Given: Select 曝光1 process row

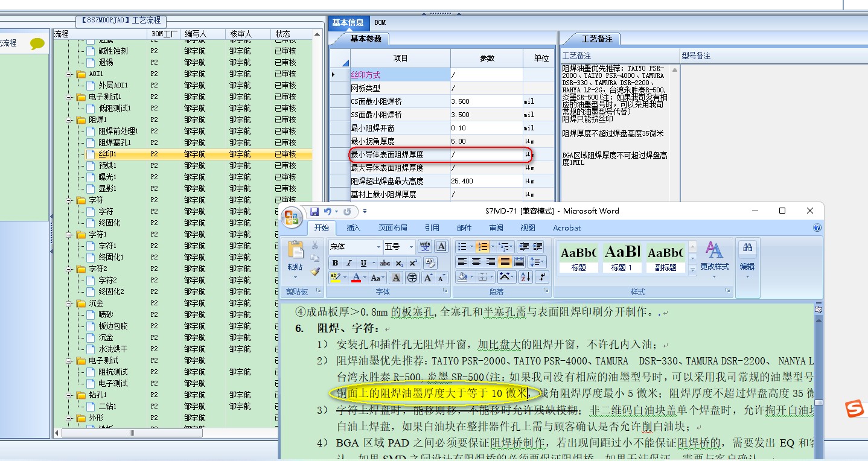Looking at the screenshot, I should coord(107,177).
